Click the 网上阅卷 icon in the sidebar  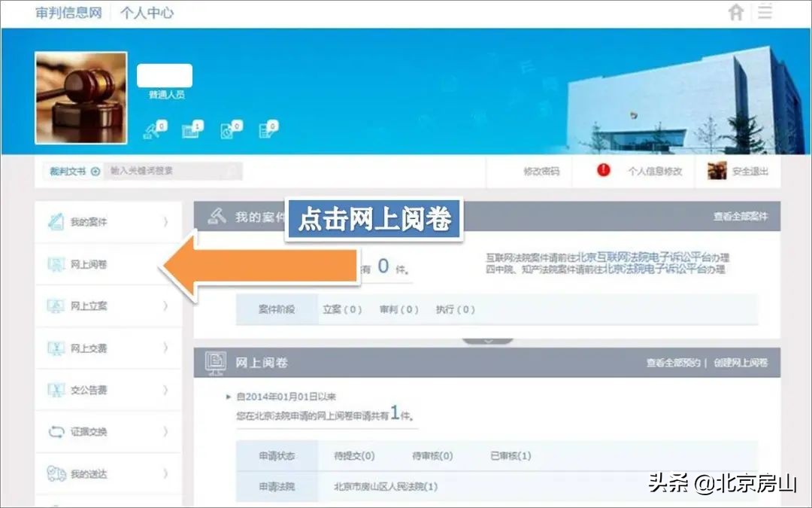coord(55,263)
